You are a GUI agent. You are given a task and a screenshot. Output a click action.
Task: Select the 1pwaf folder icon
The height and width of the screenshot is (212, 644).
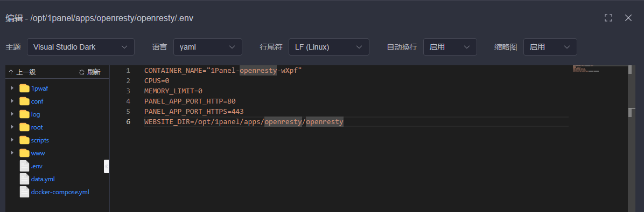[x=25, y=88]
